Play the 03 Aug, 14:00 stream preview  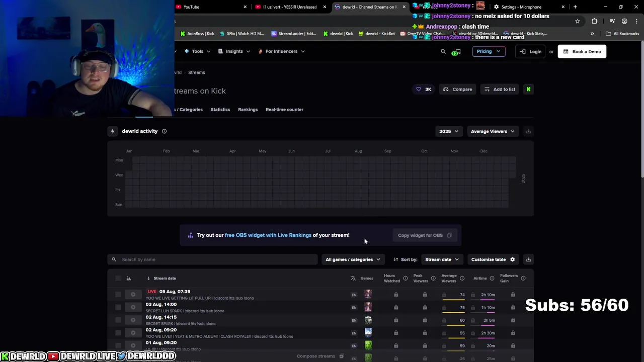pyautogui.click(x=133, y=307)
